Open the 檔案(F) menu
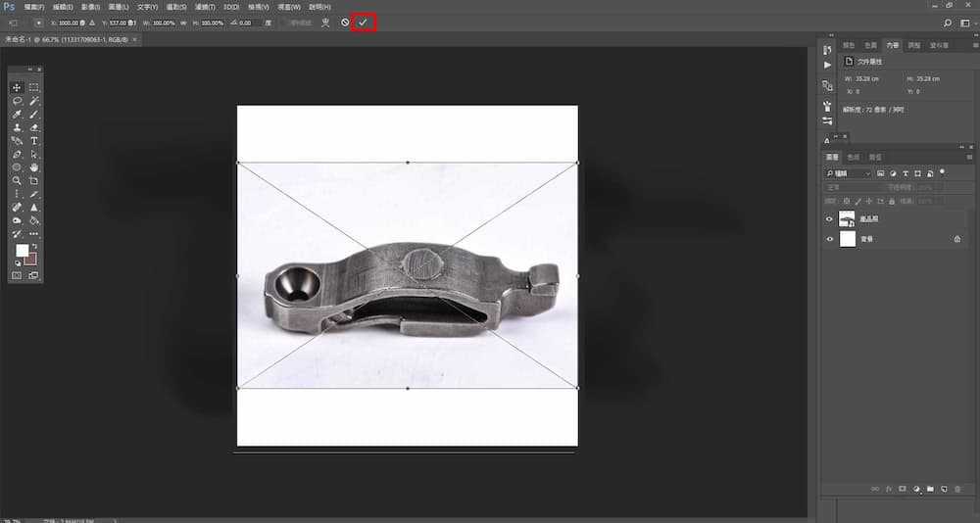980x523 pixels. point(33,7)
